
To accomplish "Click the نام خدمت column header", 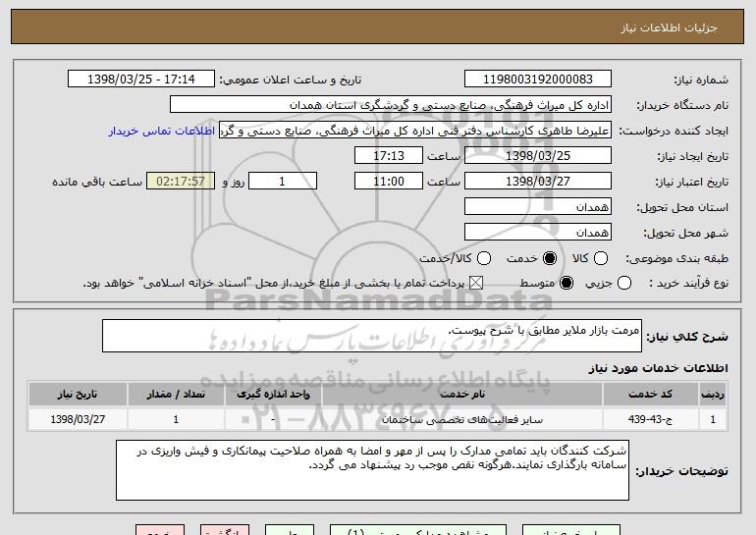I will coord(461,395).
